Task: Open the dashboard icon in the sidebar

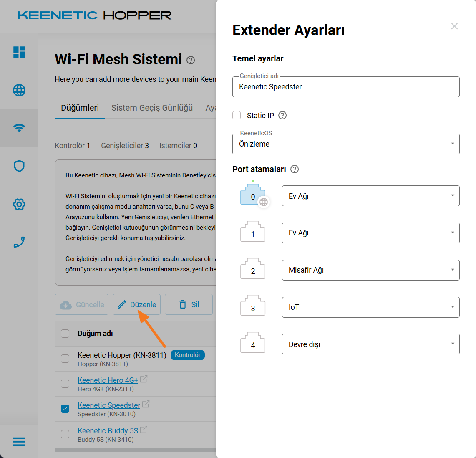Action: click(x=19, y=52)
